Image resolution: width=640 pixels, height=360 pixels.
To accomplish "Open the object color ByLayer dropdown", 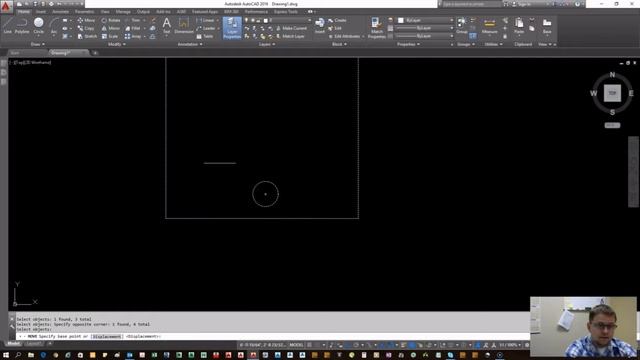I will (x=426, y=20).
